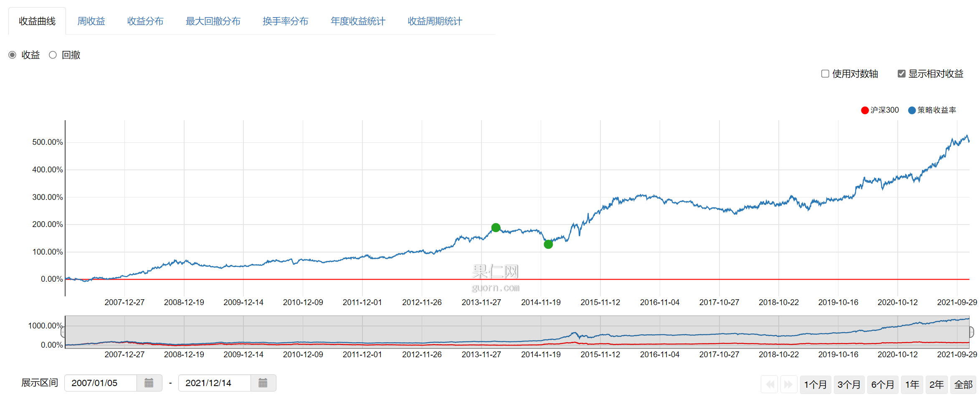Click the left handle of range navigator
This screenshot has height=399, width=980.
click(x=63, y=332)
